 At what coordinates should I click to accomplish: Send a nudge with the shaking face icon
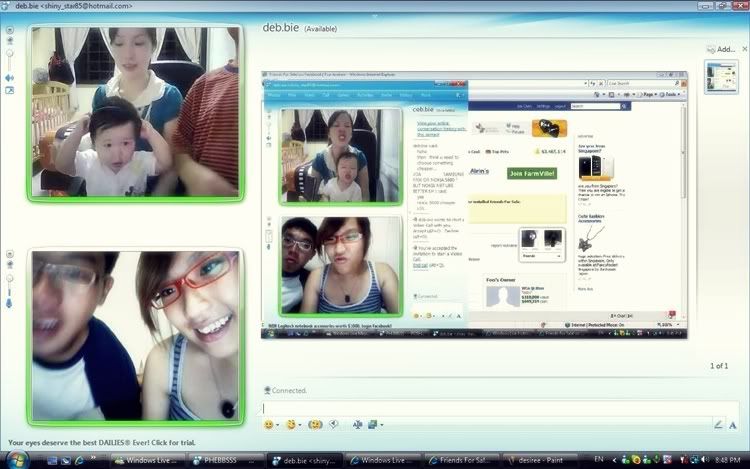point(315,425)
